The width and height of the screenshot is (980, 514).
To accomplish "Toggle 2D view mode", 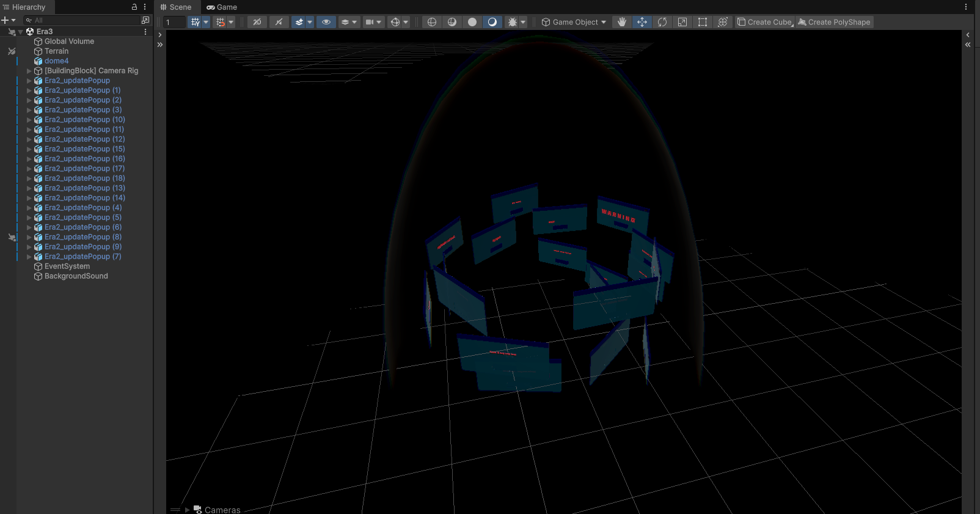I will coord(257,22).
